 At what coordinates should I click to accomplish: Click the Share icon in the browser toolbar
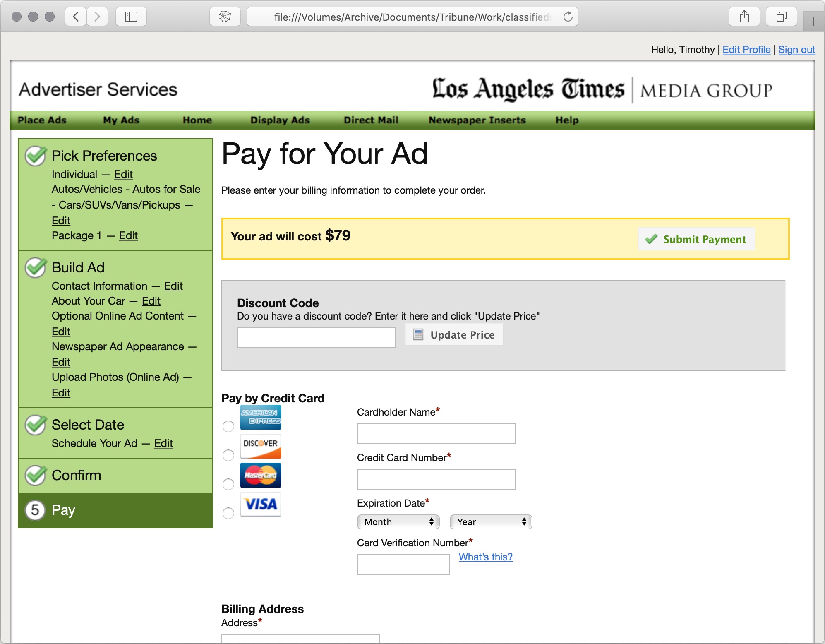click(x=744, y=17)
